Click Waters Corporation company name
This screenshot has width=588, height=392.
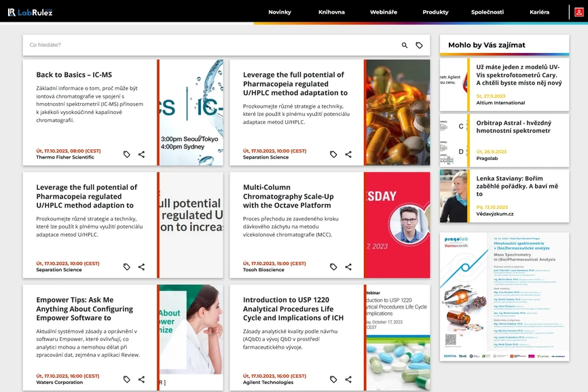(x=59, y=383)
